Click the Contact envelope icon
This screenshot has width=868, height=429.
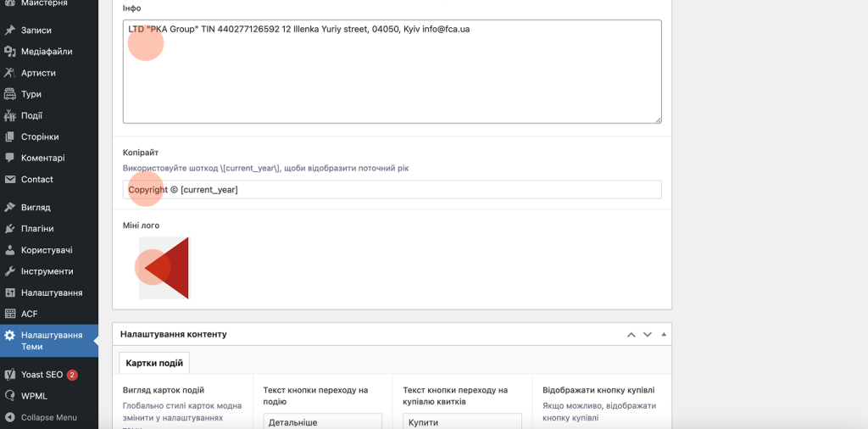tap(10, 180)
